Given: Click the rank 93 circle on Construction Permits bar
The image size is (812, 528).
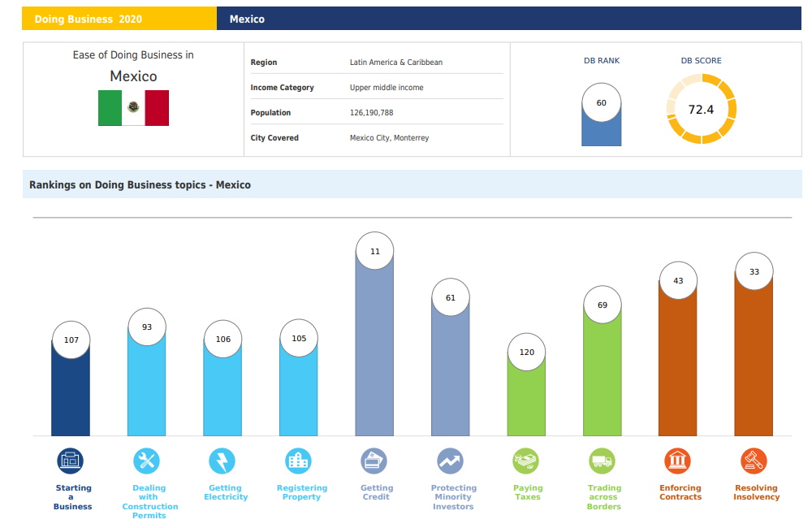Looking at the screenshot, I should coord(147,327).
